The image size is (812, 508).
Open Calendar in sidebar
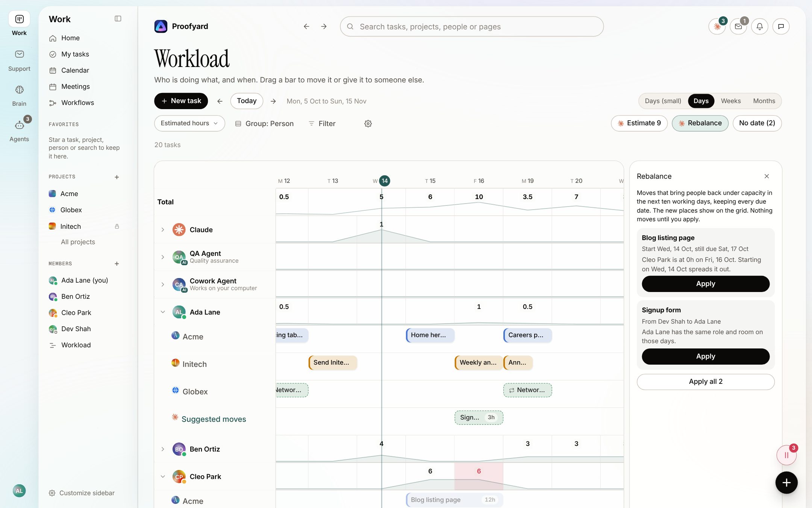(x=85, y=70)
